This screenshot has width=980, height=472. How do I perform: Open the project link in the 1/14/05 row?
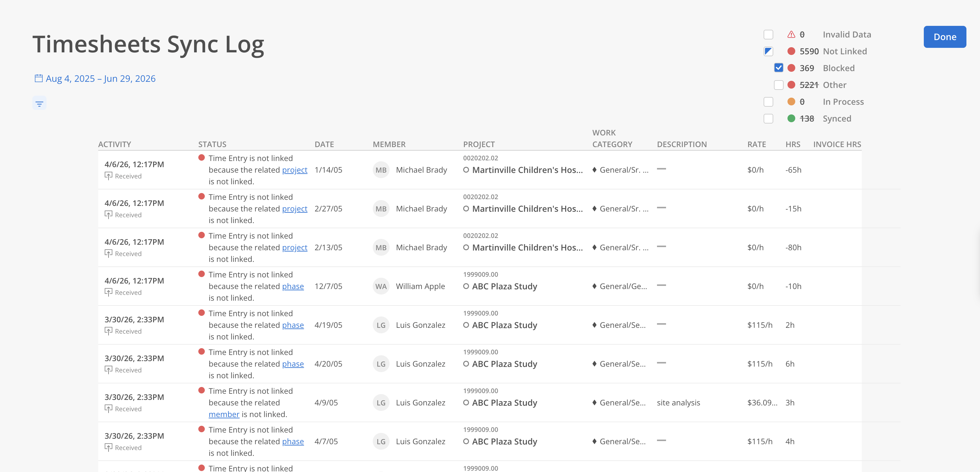295,170
